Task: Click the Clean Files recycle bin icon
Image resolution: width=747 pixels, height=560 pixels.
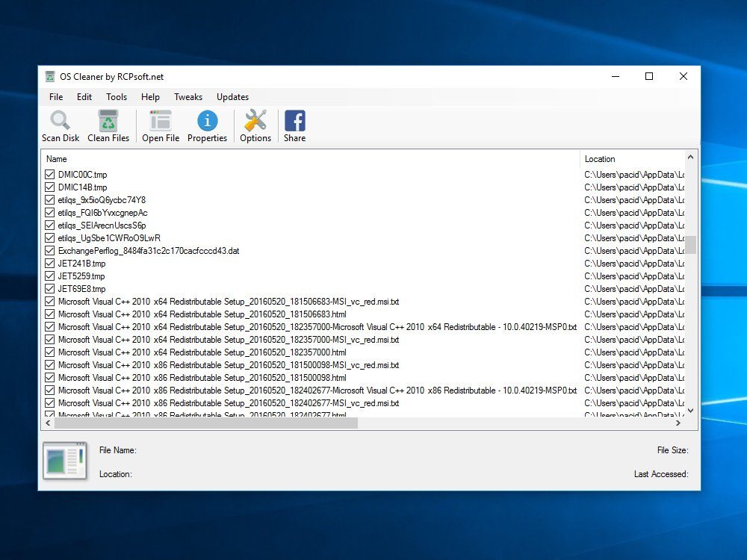Action: (108, 120)
